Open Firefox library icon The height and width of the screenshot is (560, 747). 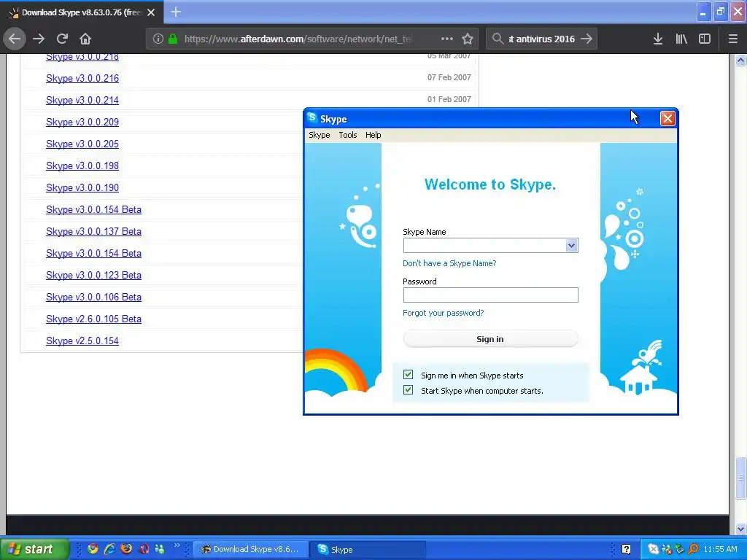681,39
